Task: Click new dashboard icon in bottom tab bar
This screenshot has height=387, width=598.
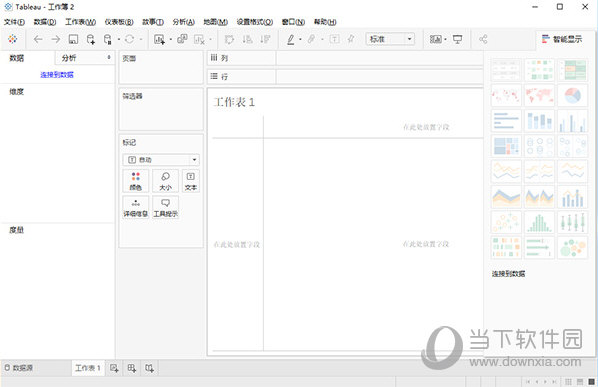Action: click(x=132, y=368)
